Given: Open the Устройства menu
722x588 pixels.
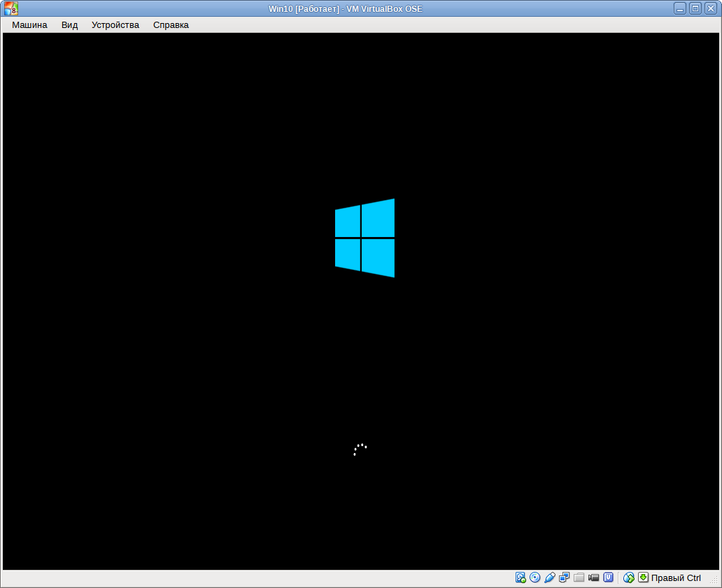Looking at the screenshot, I should tap(115, 25).
